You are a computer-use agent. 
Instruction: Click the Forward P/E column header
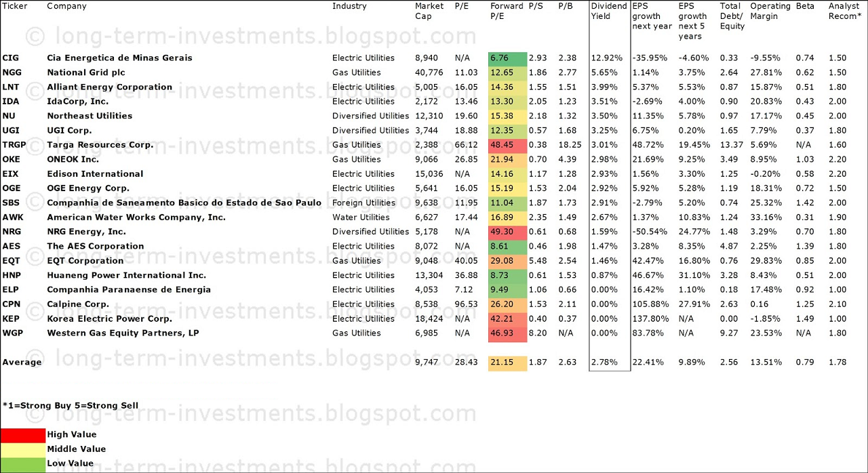tap(507, 11)
